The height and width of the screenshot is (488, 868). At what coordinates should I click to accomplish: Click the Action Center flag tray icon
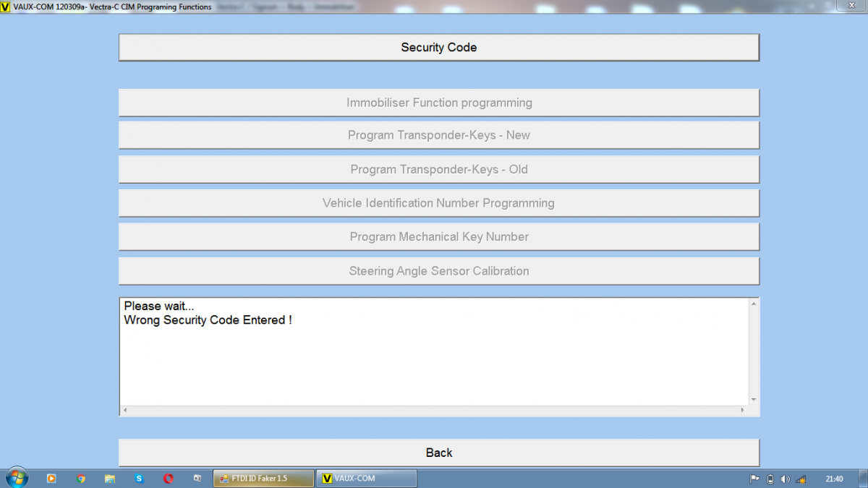coord(754,479)
